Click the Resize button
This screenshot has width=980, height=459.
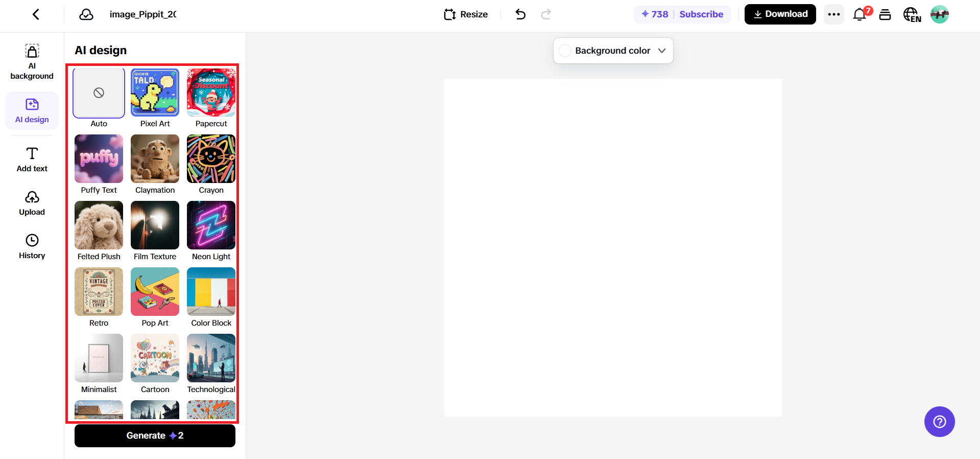(x=466, y=14)
